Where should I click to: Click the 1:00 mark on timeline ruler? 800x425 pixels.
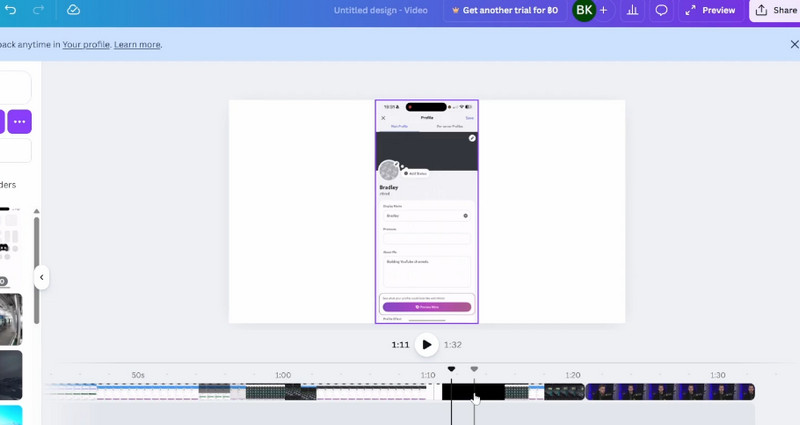coord(283,375)
